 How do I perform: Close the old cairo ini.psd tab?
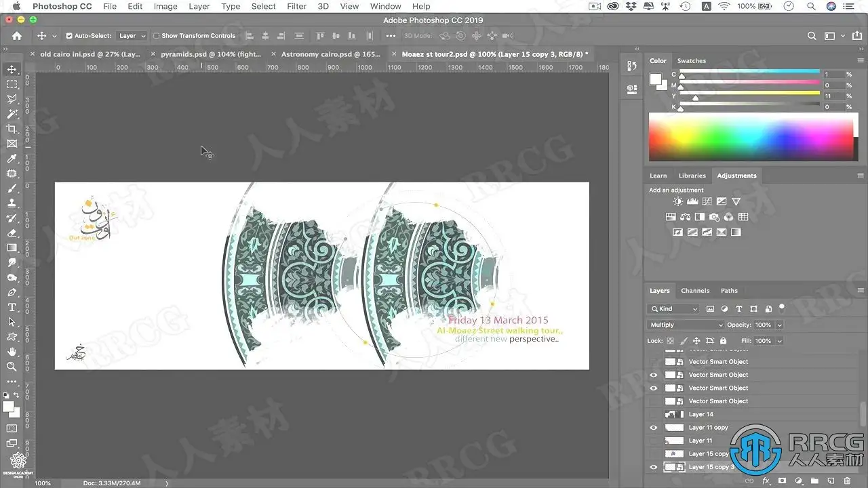(33, 54)
